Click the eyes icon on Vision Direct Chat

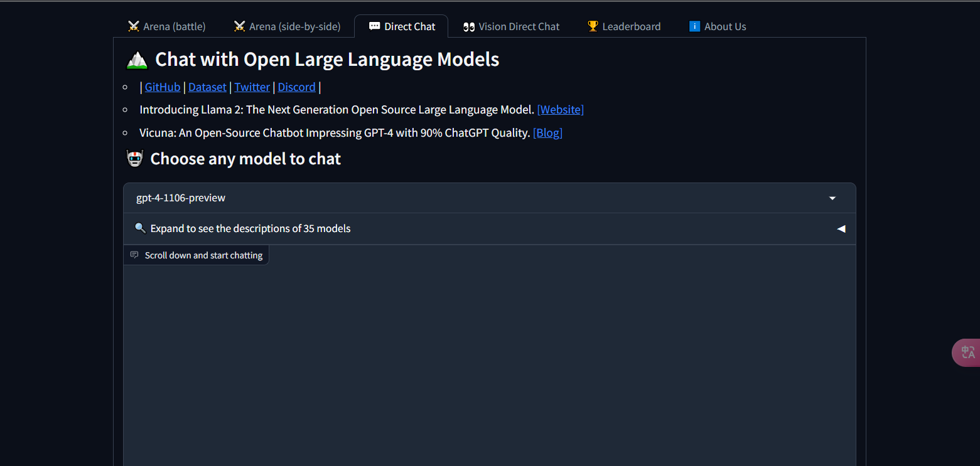469,26
